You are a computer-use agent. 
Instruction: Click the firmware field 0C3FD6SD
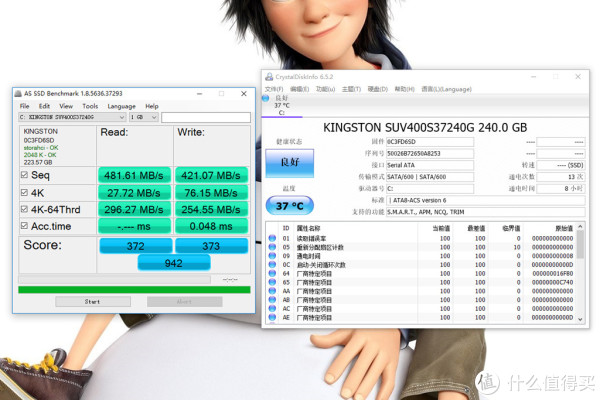[x=430, y=142]
